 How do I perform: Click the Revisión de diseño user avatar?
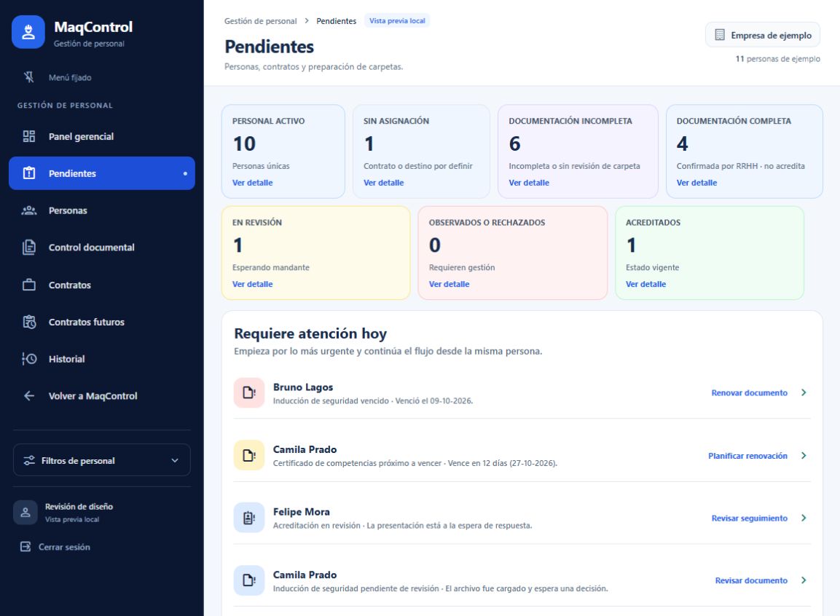(x=25, y=512)
